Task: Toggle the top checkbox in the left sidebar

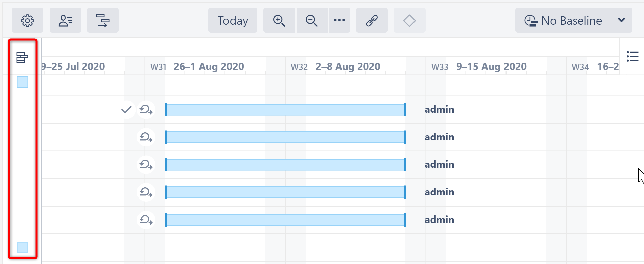Action: click(22, 82)
